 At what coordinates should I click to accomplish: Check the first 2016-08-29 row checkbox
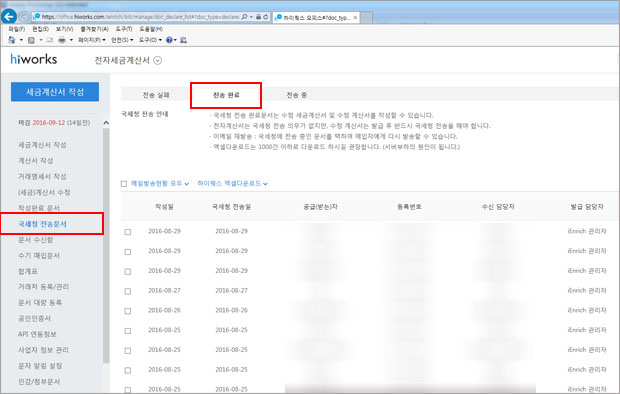click(128, 232)
